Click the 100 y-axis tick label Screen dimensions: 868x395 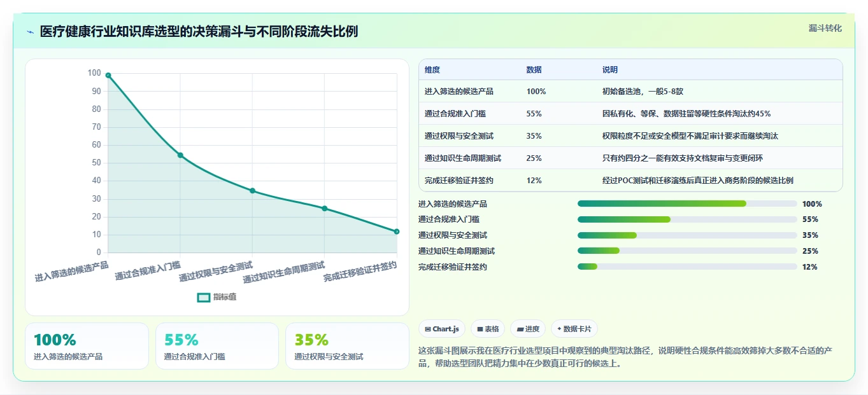[94, 73]
